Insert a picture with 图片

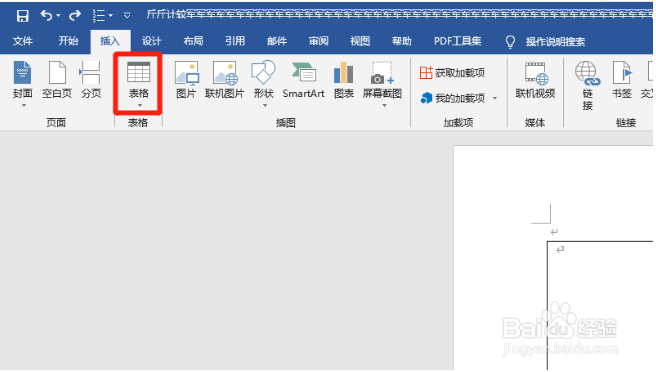[x=186, y=80]
